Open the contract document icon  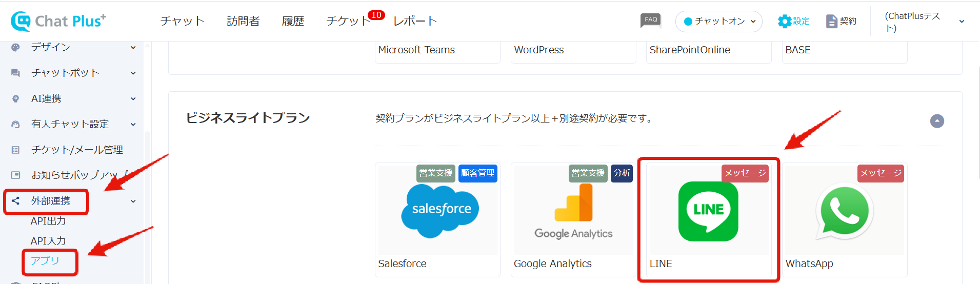831,21
